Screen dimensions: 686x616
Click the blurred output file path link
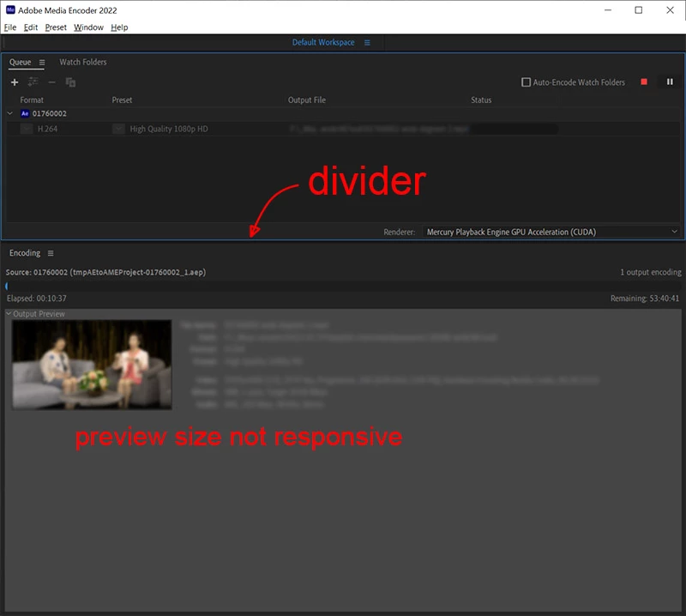pos(378,129)
